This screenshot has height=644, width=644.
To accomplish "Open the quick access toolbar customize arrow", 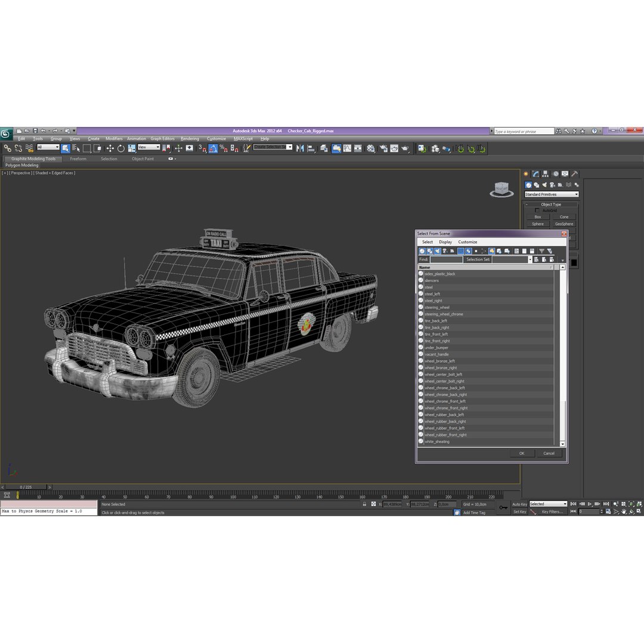I will pyautogui.click(x=75, y=131).
